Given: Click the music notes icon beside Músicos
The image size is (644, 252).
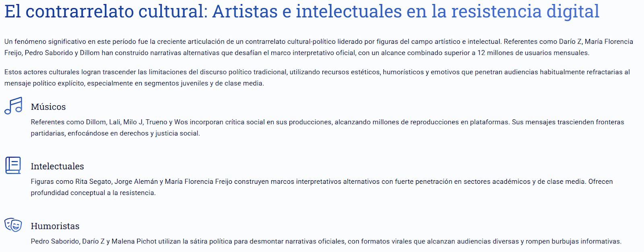Looking at the screenshot, I should pyautogui.click(x=13, y=106).
